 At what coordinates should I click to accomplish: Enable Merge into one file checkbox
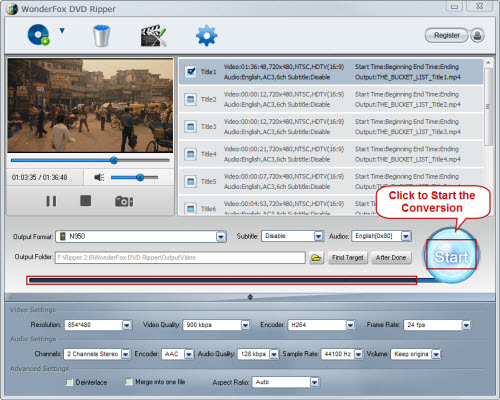[x=128, y=381]
